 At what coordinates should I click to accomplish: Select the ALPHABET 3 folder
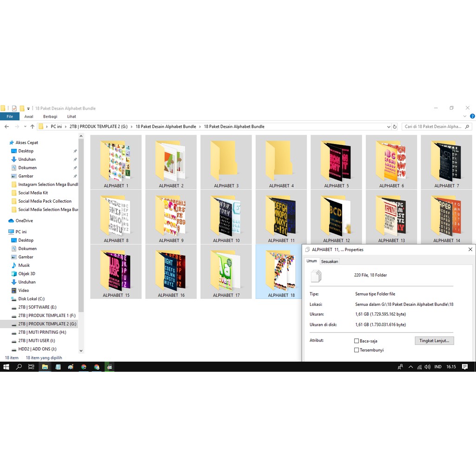click(x=226, y=162)
